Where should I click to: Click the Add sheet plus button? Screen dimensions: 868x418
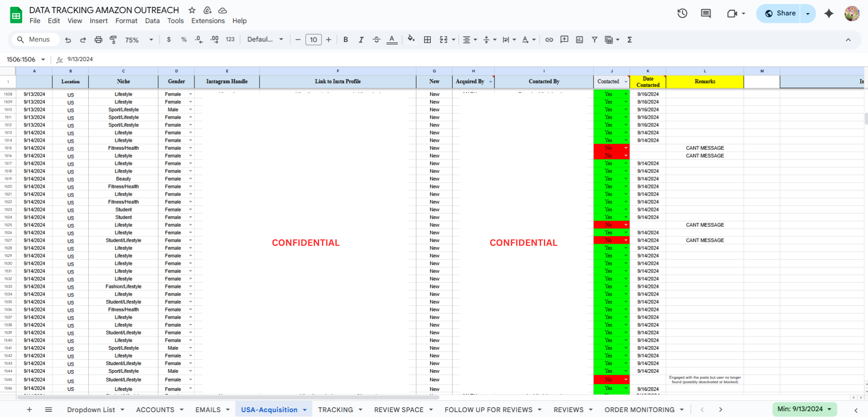[29, 409]
